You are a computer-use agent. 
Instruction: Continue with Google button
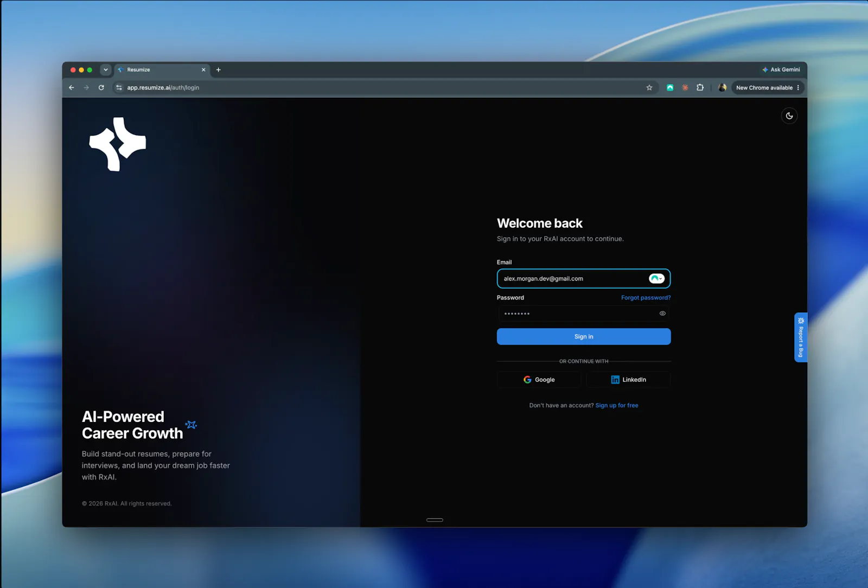(x=539, y=380)
